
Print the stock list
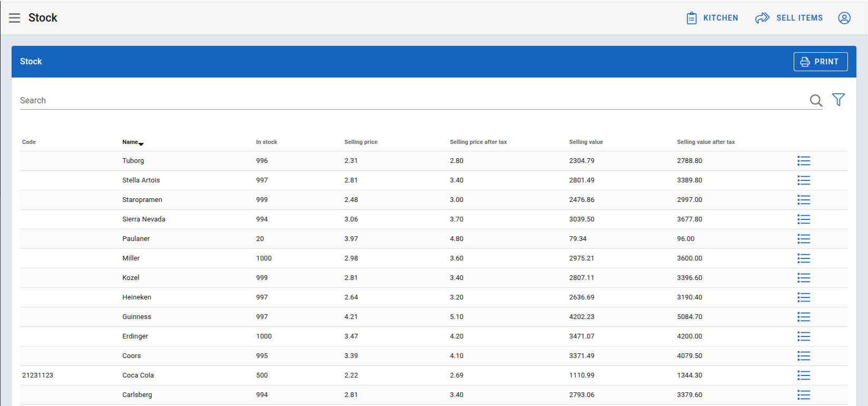point(821,62)
